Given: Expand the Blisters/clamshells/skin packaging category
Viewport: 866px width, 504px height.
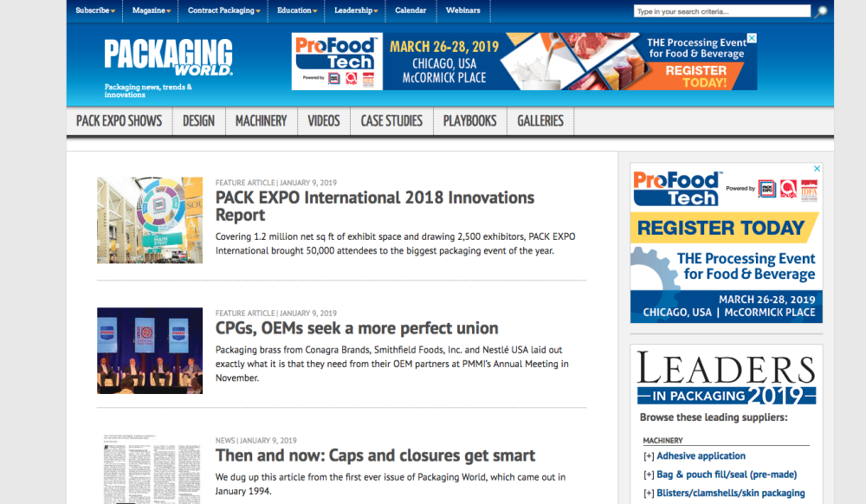Looking at the screenshot, I should point(649,494).
